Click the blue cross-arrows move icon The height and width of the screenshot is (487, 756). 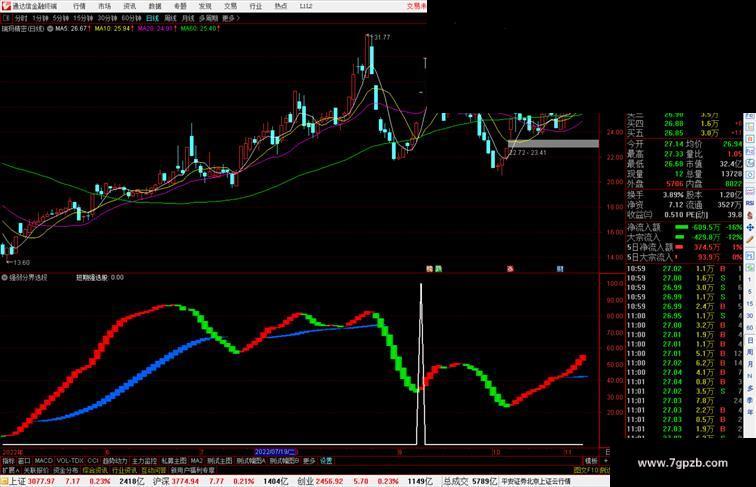[750, 227]
